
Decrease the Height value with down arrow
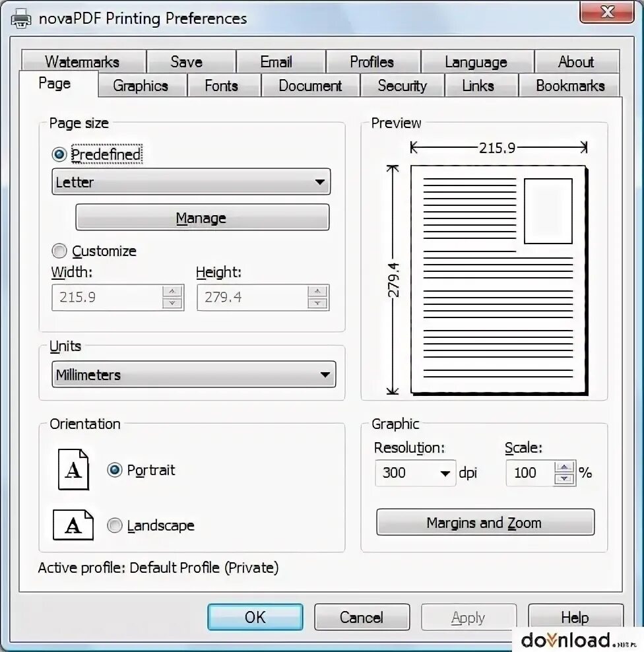[317, 304]
